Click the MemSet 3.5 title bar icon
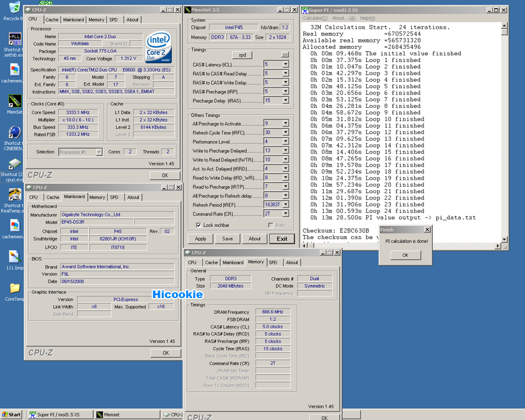Viewport: 525px width, 420px height. coord(188,10)
